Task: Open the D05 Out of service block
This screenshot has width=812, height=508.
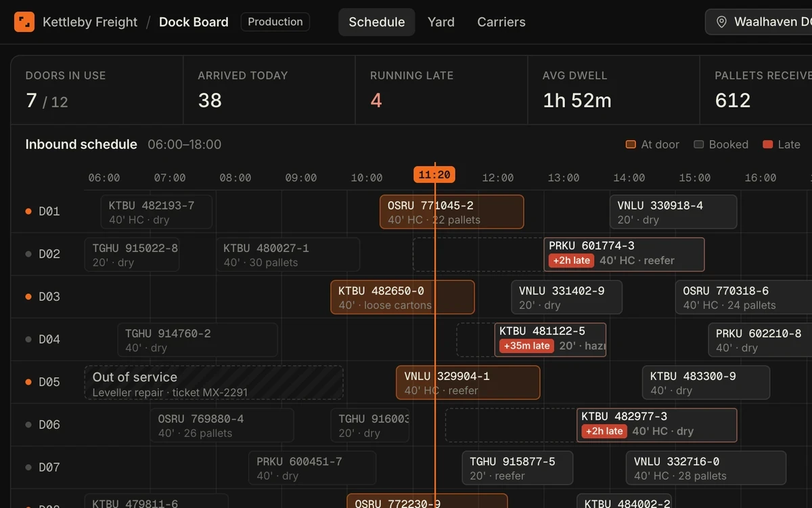Action: point(214,383)
